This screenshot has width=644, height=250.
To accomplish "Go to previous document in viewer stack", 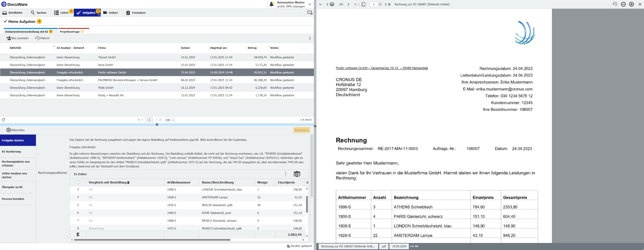I will coord(327,4).
